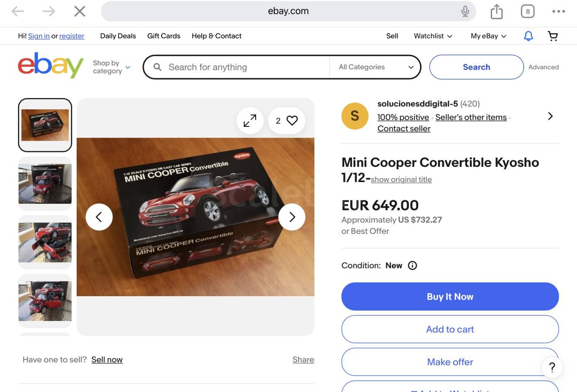Open the All Categories dropdown
The width and height of the screenshot is (577, 392).
point(375,67)
